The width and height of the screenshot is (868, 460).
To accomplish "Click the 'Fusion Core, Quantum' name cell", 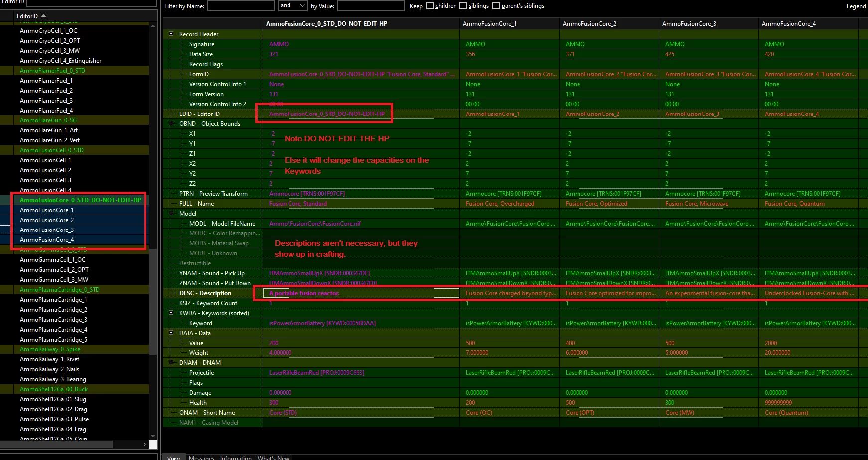I will 808,204.
